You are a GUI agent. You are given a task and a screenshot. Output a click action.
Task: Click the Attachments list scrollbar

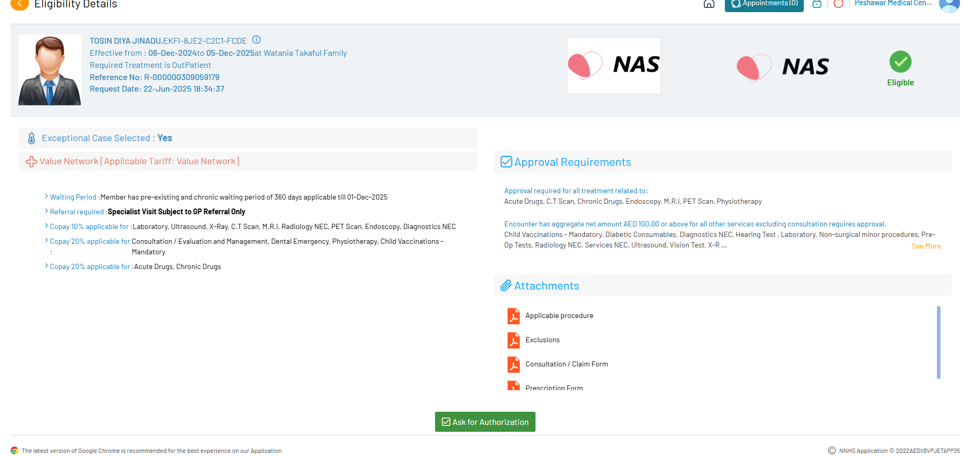pyautogui.click(x=938, y=342)
